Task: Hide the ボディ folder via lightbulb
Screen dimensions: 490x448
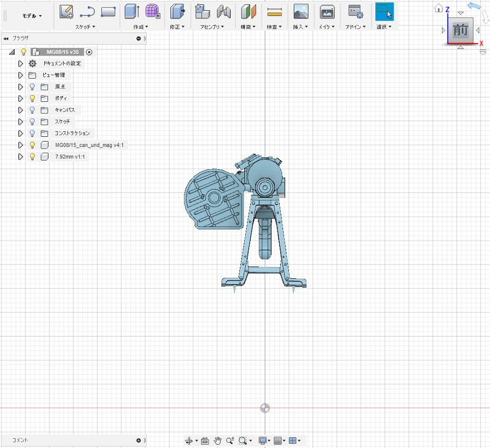Action: (x=32, y=99)
